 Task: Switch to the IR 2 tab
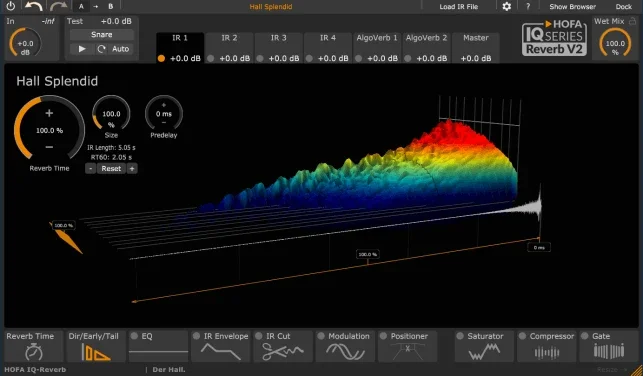tap(229, 48)
